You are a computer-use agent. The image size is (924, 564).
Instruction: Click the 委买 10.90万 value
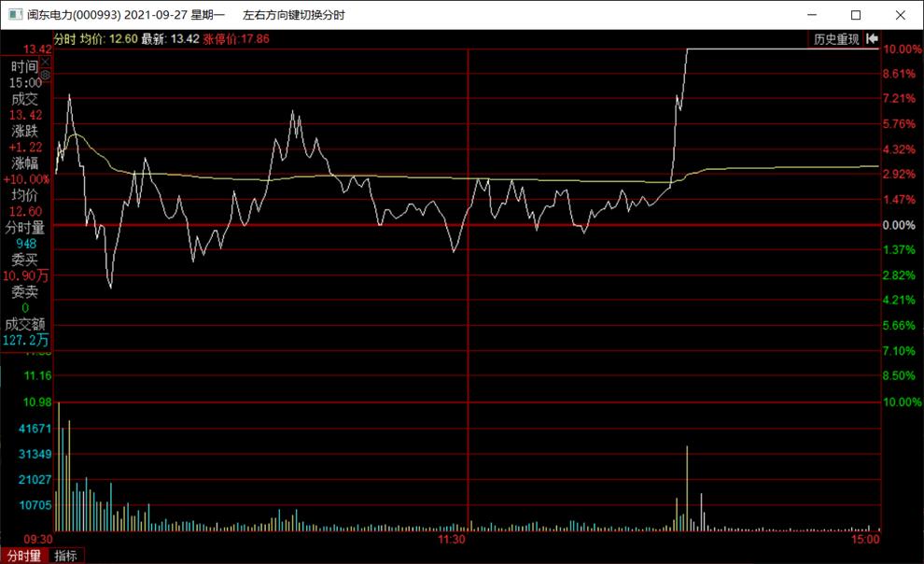click(x=25, y=275)
